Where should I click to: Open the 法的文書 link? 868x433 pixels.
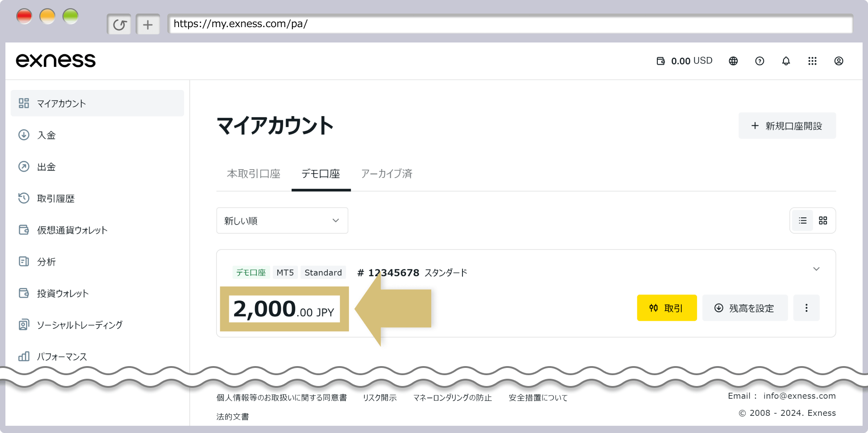click(232, 416)
